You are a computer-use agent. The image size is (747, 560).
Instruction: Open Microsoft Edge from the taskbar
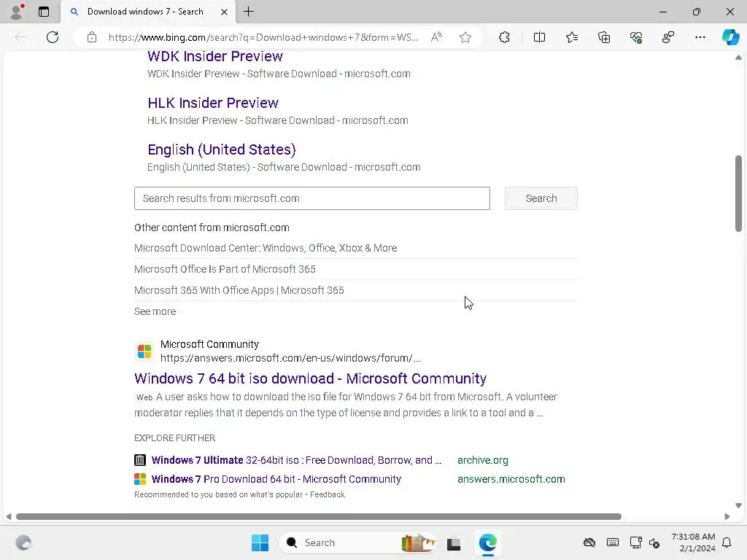coord(488,542)
